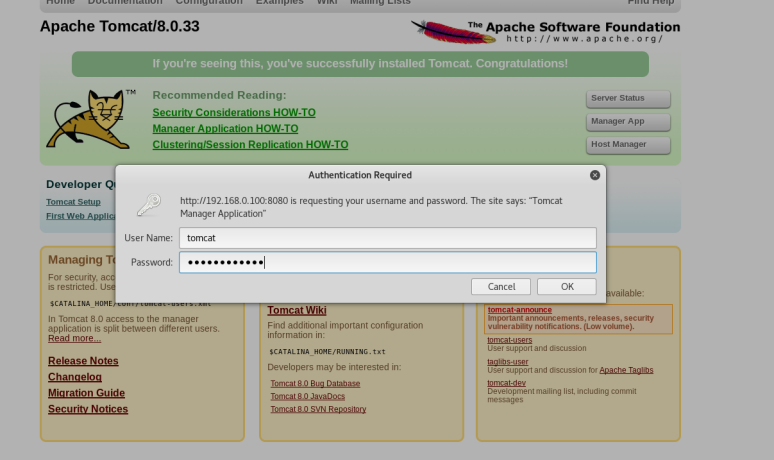
Task: Open Tomcat 8.0 SVN Repository link
Action: tap(318, 409)
